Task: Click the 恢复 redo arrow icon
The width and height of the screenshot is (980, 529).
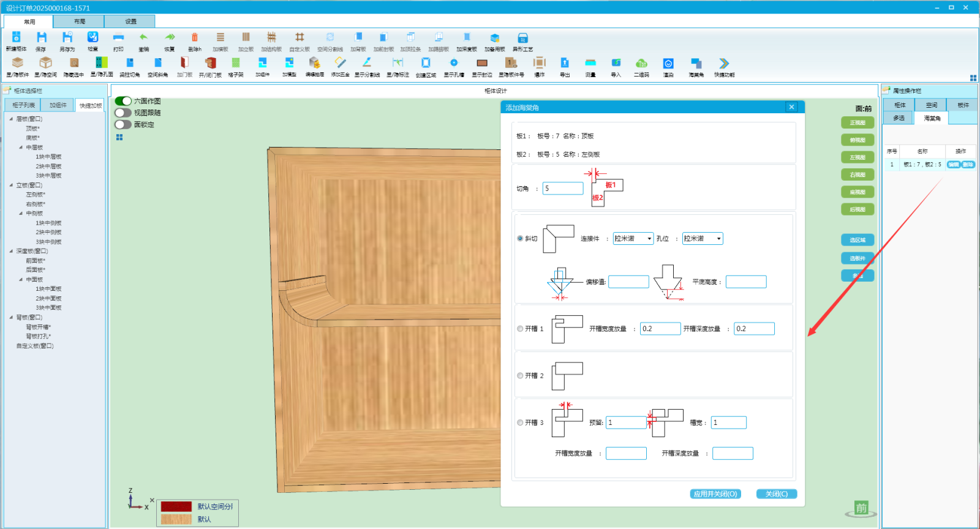Action: 170,37
